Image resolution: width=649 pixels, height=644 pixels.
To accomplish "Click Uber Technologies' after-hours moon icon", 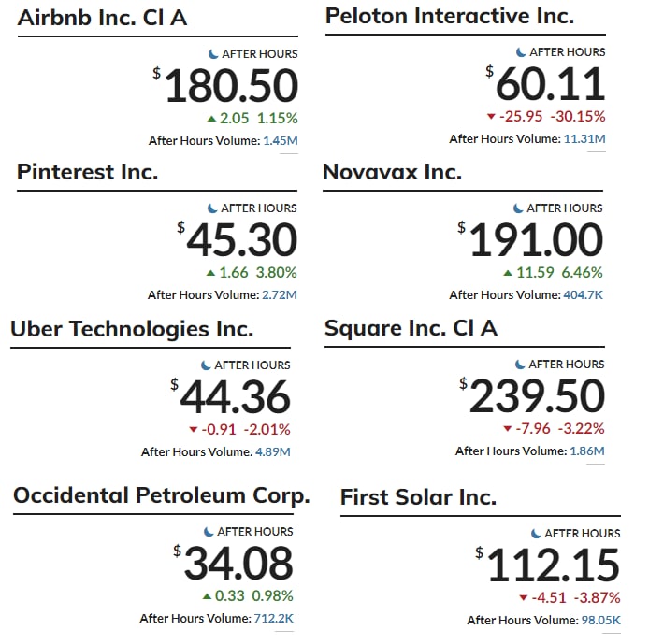I will 206,365.
